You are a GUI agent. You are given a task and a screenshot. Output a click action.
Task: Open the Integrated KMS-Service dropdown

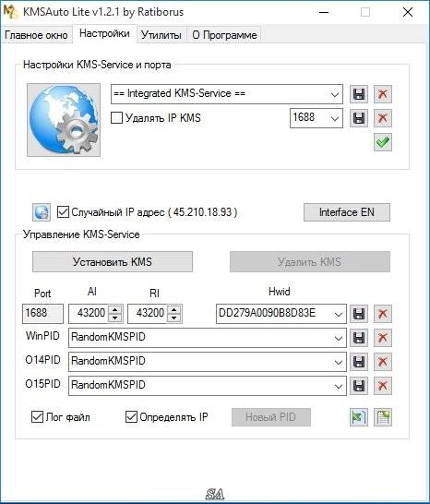tap(335, 94)
